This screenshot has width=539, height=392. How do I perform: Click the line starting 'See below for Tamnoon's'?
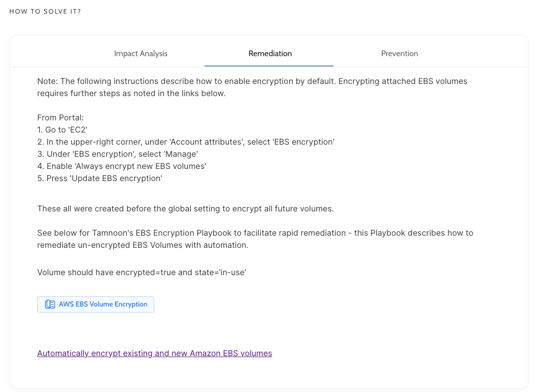255,233
